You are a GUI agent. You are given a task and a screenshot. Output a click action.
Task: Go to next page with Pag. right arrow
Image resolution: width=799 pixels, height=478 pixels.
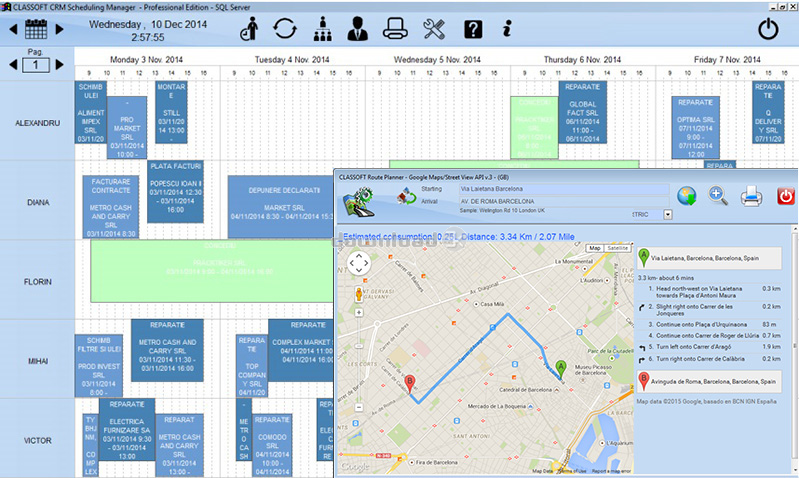pos(59,65)
